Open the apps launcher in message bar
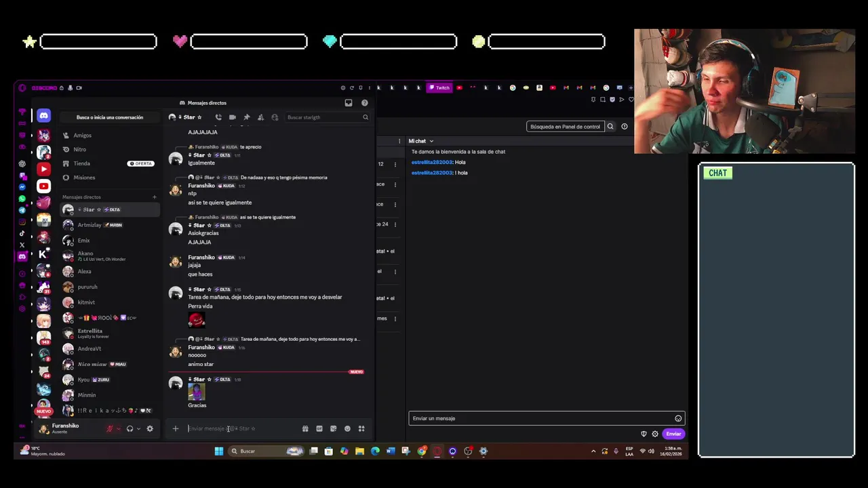Screen dimensions: 868x488 click(x=361, y=428)
